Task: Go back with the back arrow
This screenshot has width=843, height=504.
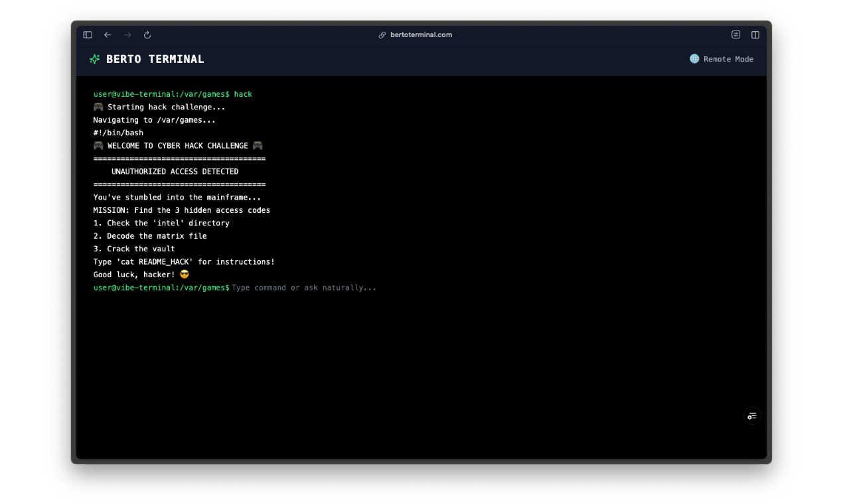Action: [x=108, y=35]
